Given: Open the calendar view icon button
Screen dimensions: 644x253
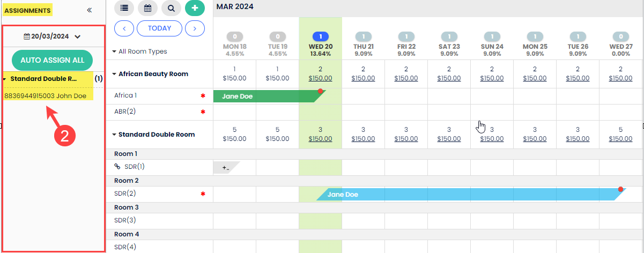Looking at the screenshot, I should 147,8.
